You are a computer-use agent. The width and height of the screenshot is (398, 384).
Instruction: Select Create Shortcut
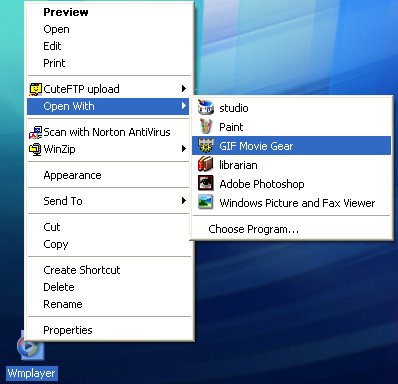pyautogui.click(x=109, y=270)
